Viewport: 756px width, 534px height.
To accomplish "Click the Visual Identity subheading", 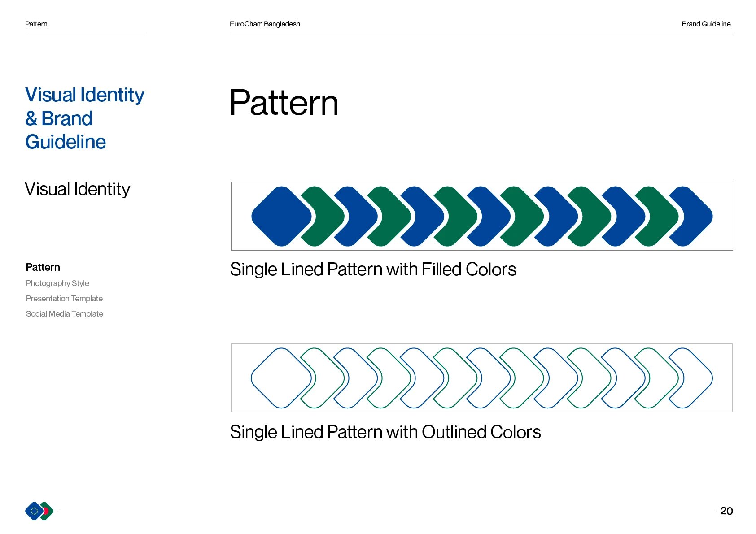I will 77,189.
